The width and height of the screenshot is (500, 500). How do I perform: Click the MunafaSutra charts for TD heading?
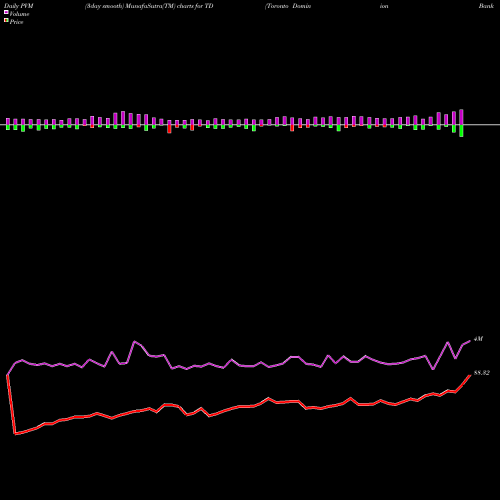149,6
